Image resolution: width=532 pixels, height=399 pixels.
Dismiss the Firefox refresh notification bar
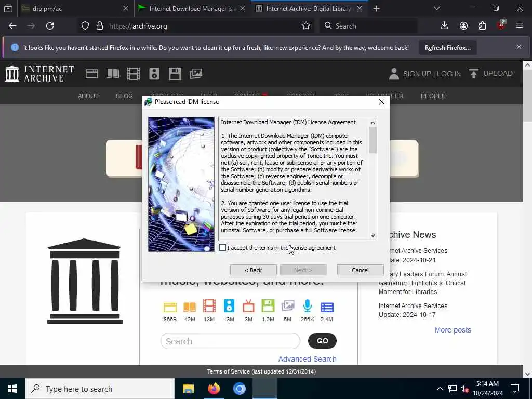519,47
